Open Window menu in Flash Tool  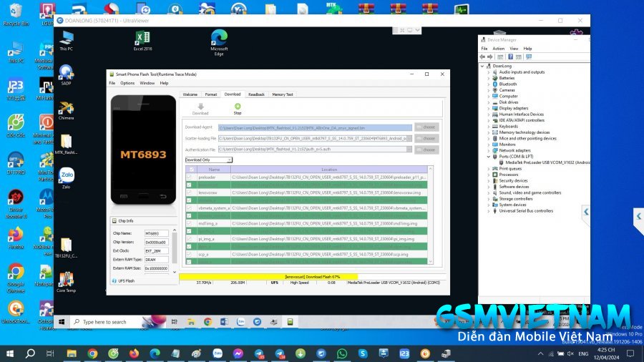click(x=147, y=83)
